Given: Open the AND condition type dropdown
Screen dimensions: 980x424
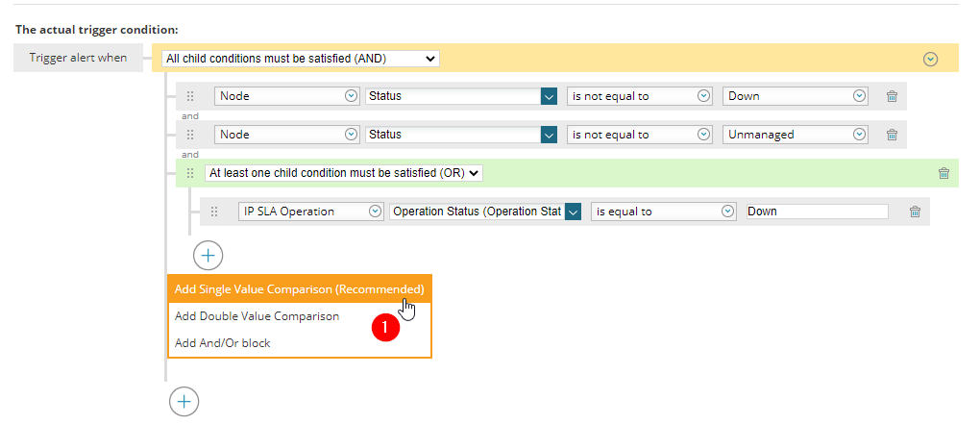Looking at the screenshot, I should click(301, 58).
